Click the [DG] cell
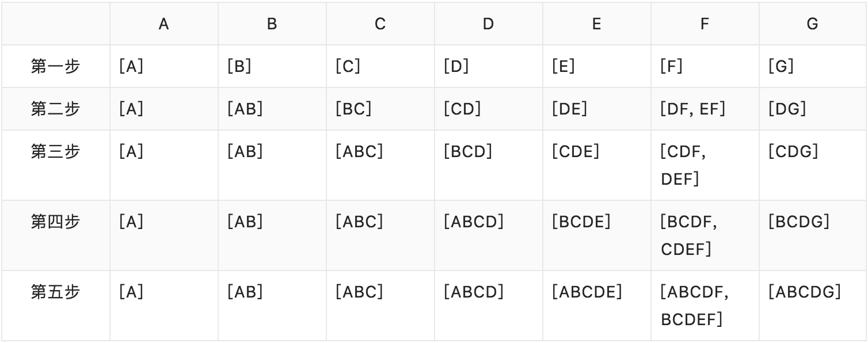 [787, 109]
